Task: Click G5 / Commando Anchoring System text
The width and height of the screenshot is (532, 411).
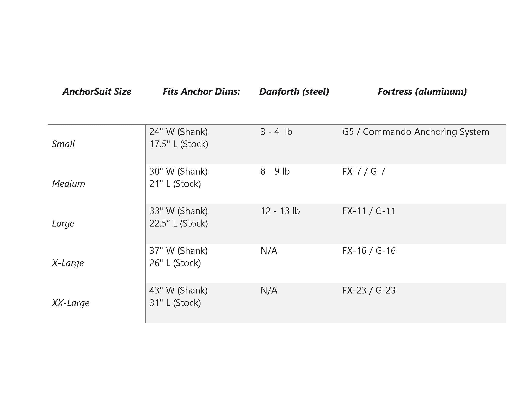Action: 415,132
